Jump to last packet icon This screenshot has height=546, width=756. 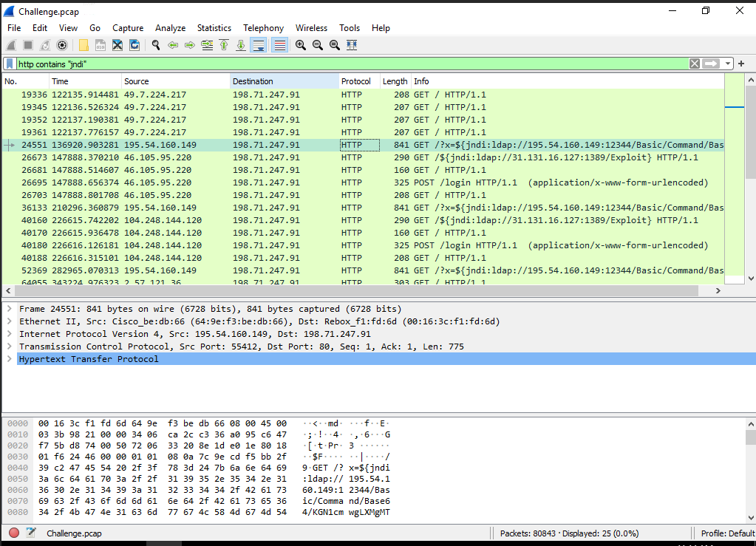[x=241, y=45]
